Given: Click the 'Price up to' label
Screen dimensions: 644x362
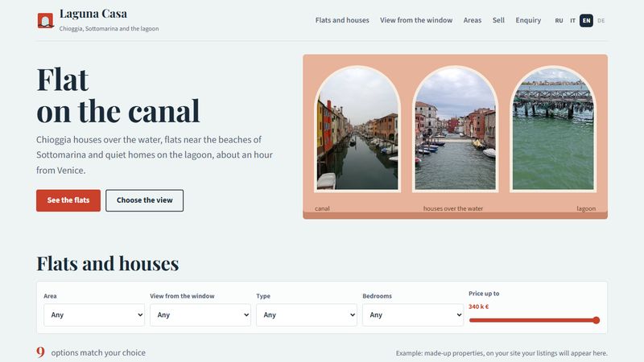Looking at the screenshot, I should click(x=484, y=294).
